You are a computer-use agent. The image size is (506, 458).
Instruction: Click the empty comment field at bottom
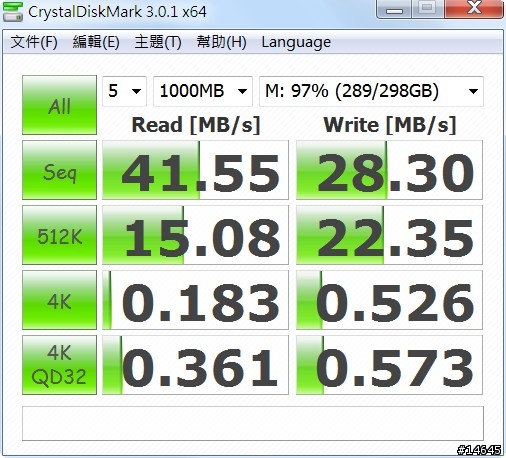(x=253, y=423)
